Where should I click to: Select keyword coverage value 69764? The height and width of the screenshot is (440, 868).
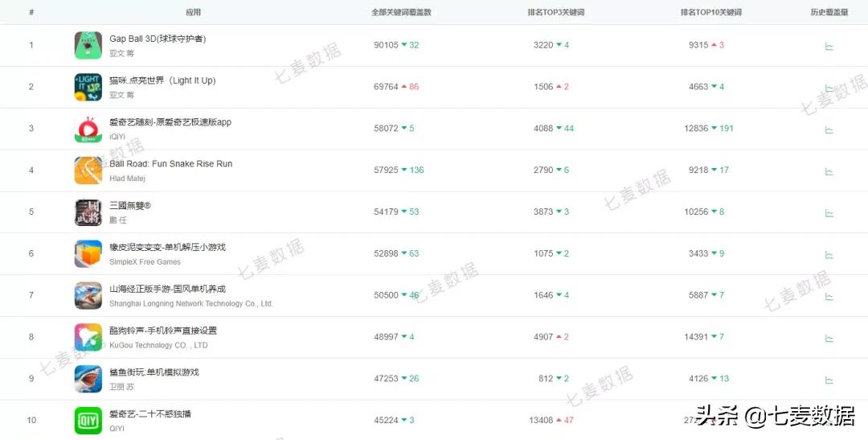[x=386, y=86]
